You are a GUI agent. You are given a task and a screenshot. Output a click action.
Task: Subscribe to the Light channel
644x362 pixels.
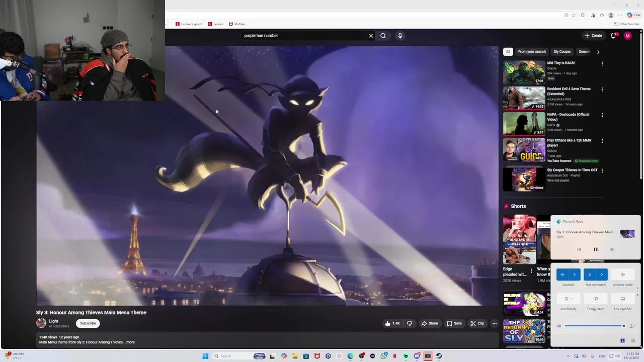click(x=88, y=323)
